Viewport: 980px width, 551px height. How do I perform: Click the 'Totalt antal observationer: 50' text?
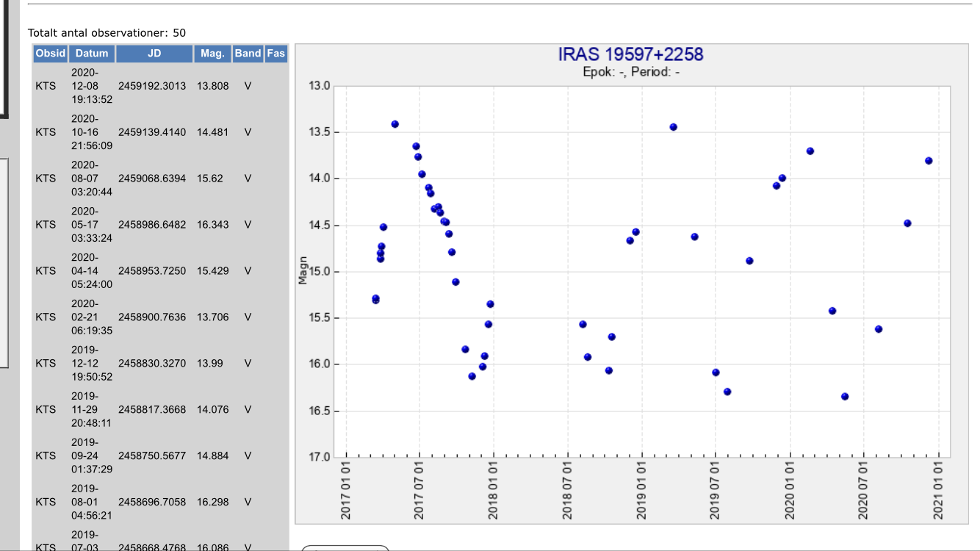tap(107, 33)
